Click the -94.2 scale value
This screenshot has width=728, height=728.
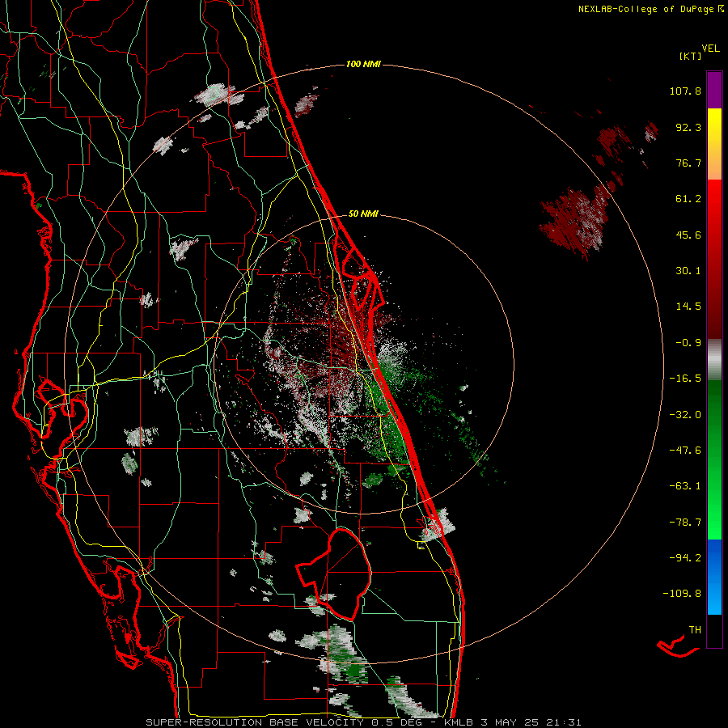[685, 558]
